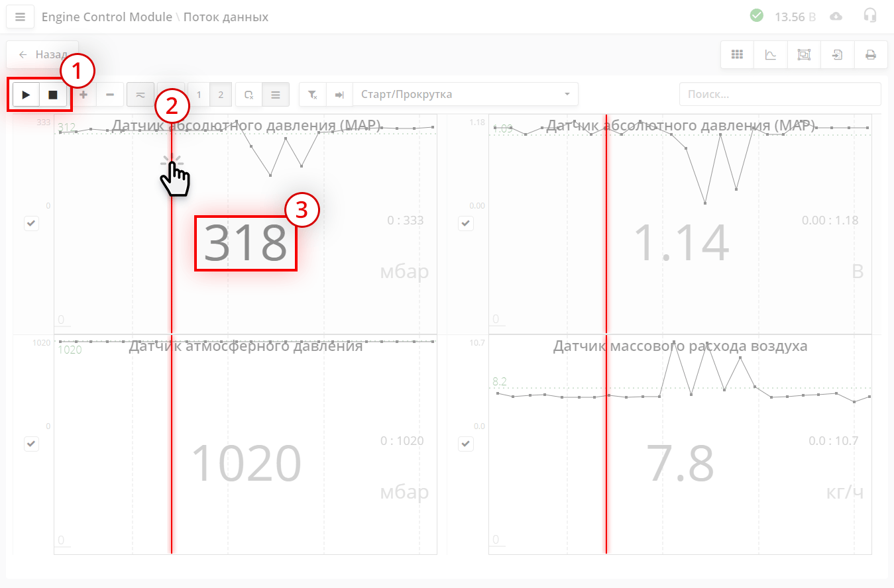Toggle the atmospheric pressure sensor checkbox
This screenshot has width=894, height=588.
coord(32,444)
